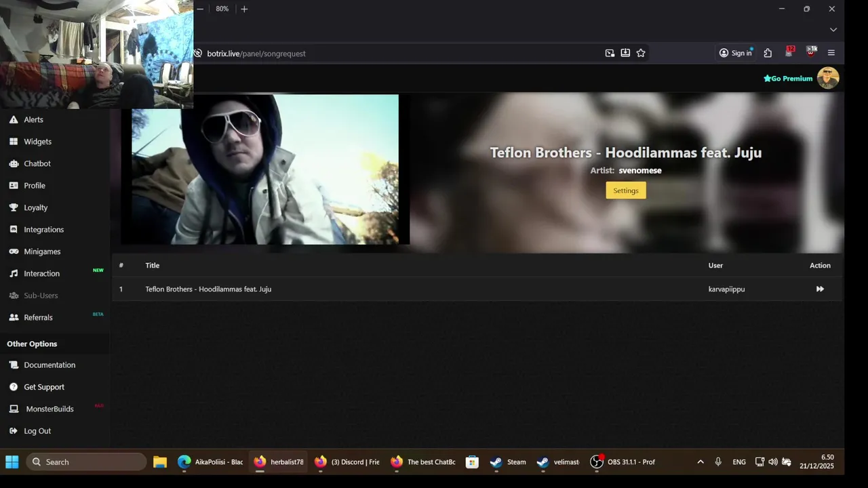Open picture-in-picture icon in address bar

(x=610, y=53)
